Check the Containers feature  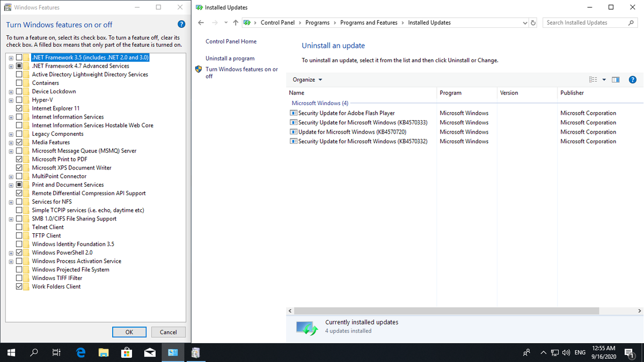pyautogui.click(x=19, y=83)
